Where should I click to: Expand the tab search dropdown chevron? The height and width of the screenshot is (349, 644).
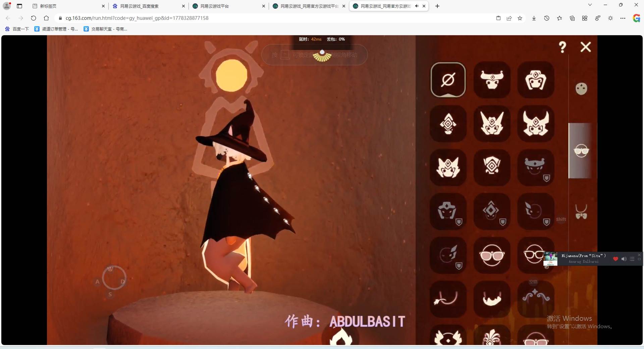590,5
